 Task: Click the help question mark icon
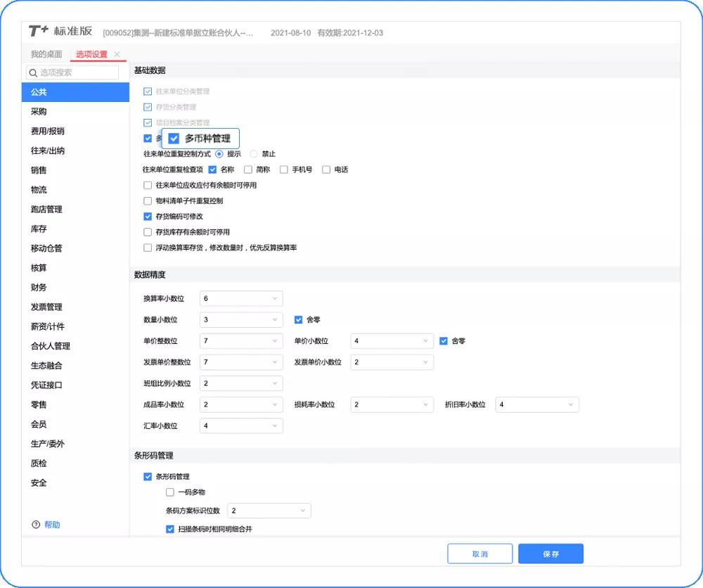pyautogui.click(x=36, y=525)
